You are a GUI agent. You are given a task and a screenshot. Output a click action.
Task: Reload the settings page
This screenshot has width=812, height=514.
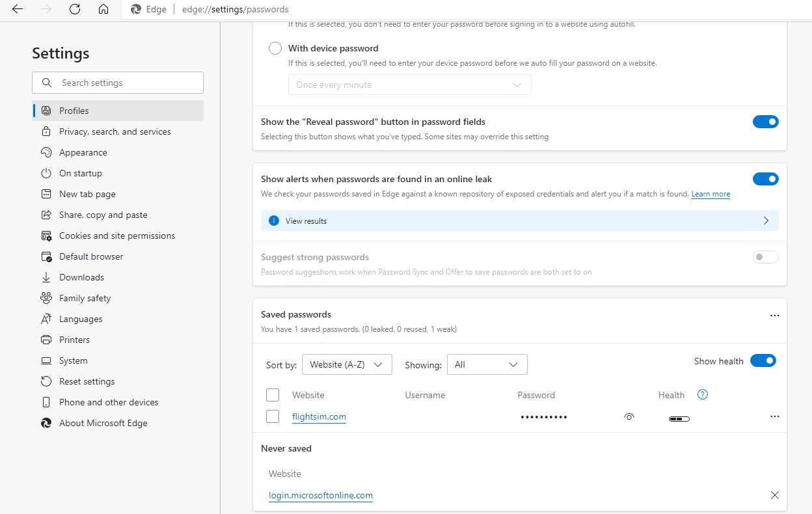[x=74, y=9]
